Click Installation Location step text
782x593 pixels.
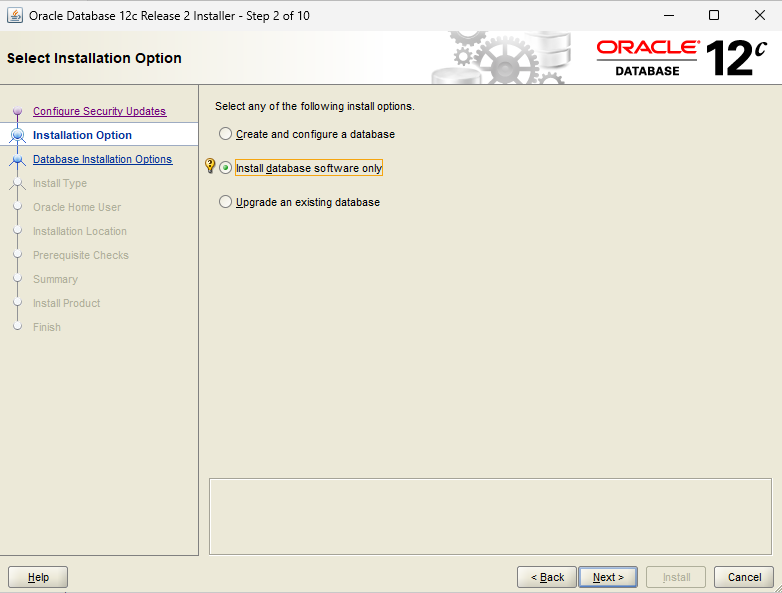tap(80, 231)
